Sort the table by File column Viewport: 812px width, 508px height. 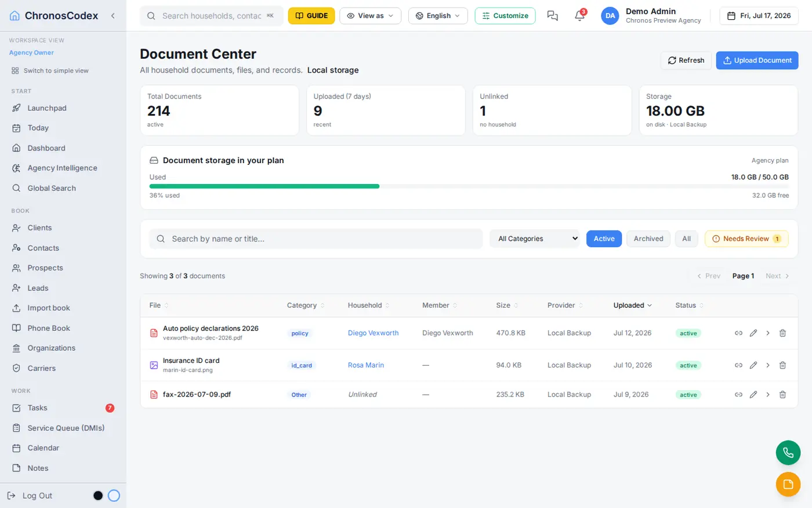coord(159,305)
